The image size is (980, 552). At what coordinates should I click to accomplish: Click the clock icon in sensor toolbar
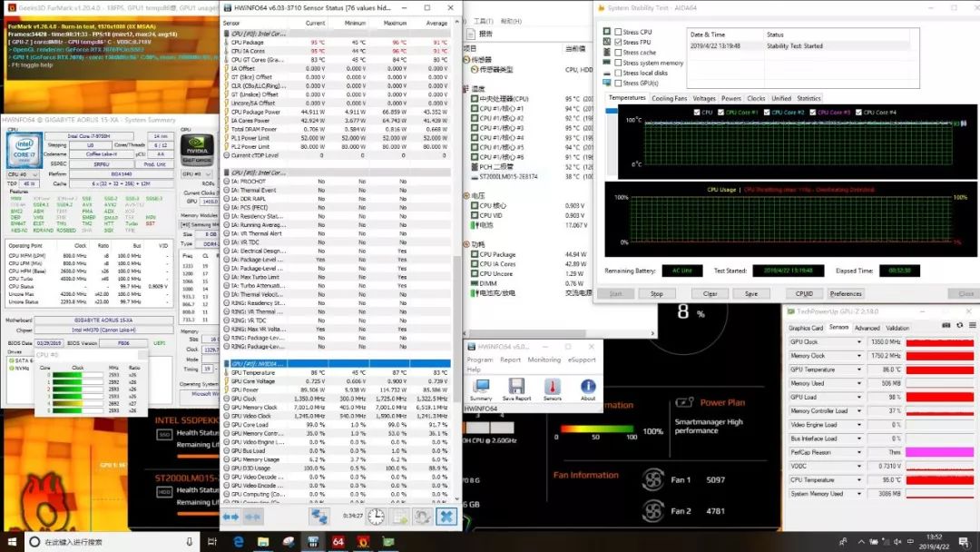click(x=376, y=516)
